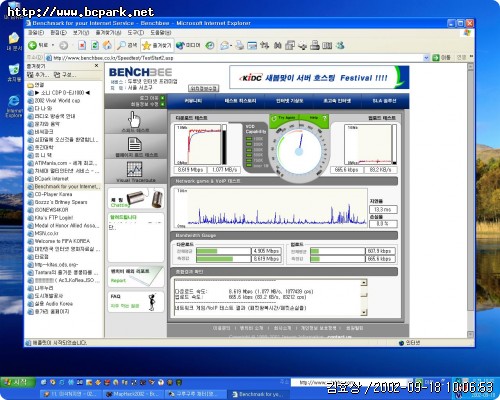This screenshot has width=500, height=400.
Task: Click the green Try Again button
Action: [x=283, y=118]
